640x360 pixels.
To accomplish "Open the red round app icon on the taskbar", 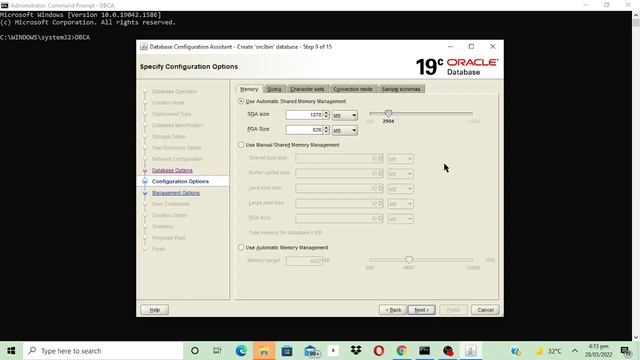I will click(x=448, y=351).
